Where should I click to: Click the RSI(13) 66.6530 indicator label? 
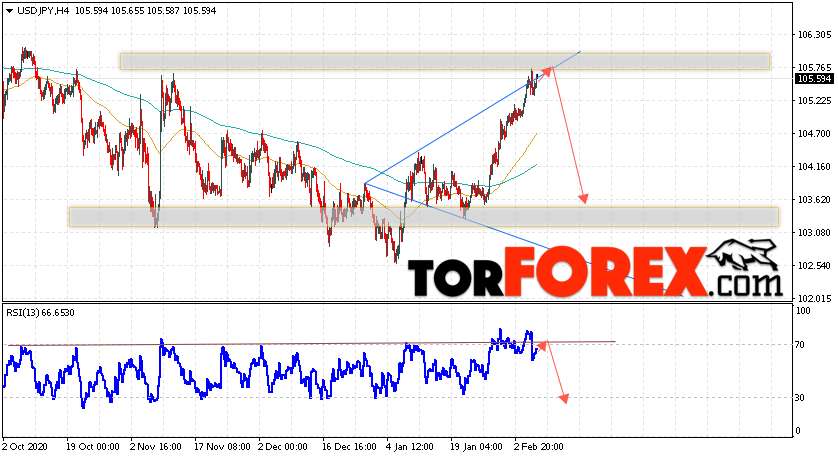(x=41, y=313)
